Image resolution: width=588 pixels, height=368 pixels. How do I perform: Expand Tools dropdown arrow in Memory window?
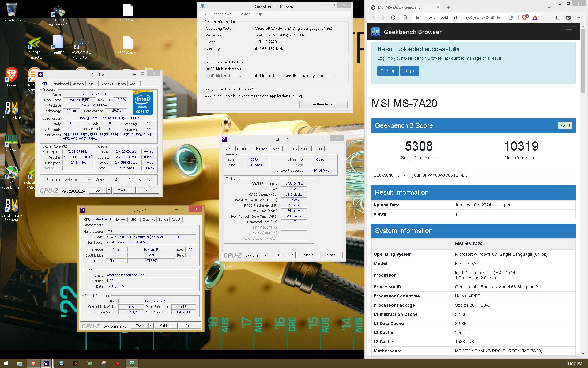point(292,255)
